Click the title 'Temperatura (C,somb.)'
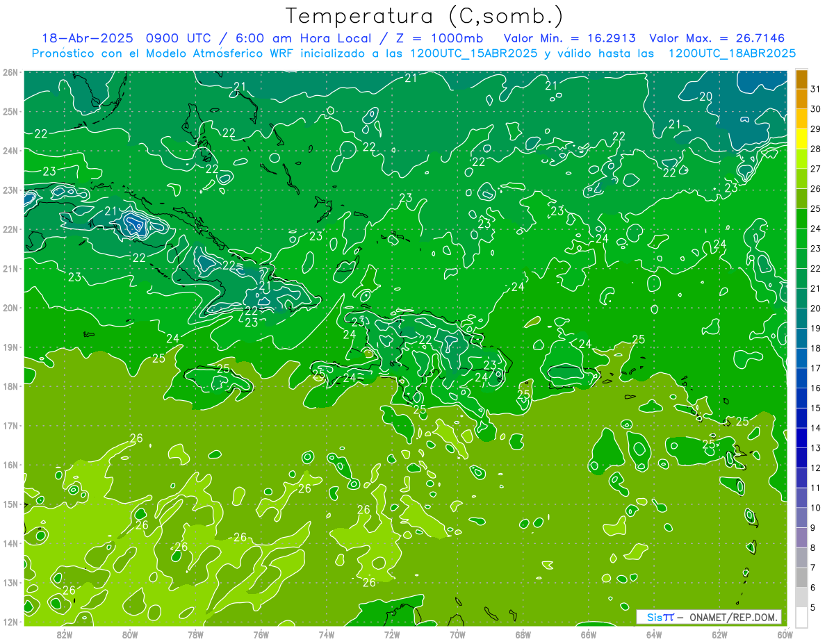This screenshot has width=834, height=644. tap(424, 17)
